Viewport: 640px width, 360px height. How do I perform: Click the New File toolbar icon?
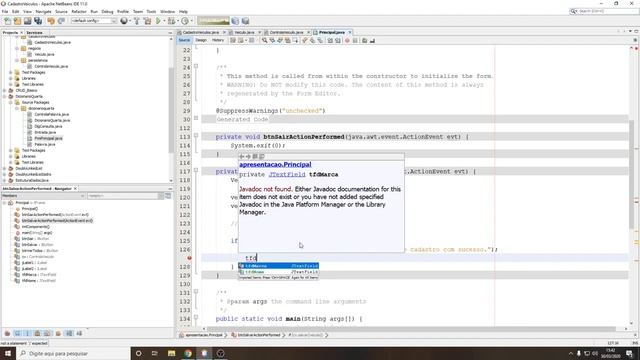coord(7,21)
